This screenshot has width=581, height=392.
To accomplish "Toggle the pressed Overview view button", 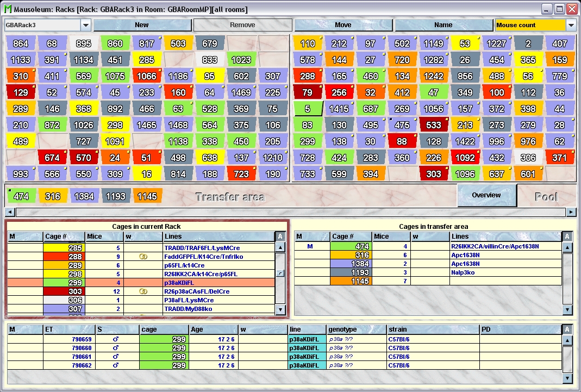I will point(487,195).
